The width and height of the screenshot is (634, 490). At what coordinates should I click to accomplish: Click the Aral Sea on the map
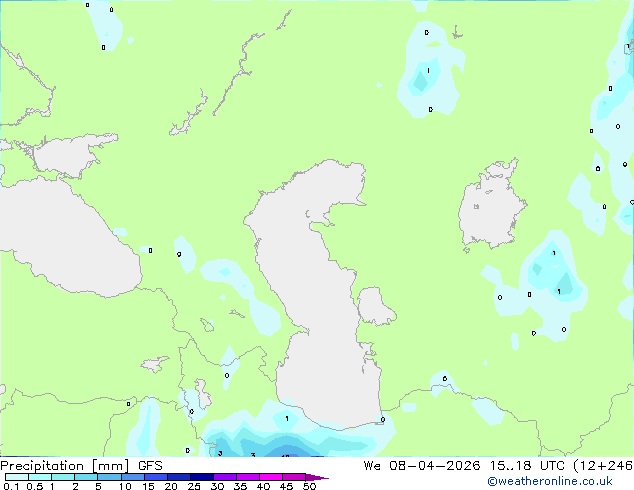490,206
